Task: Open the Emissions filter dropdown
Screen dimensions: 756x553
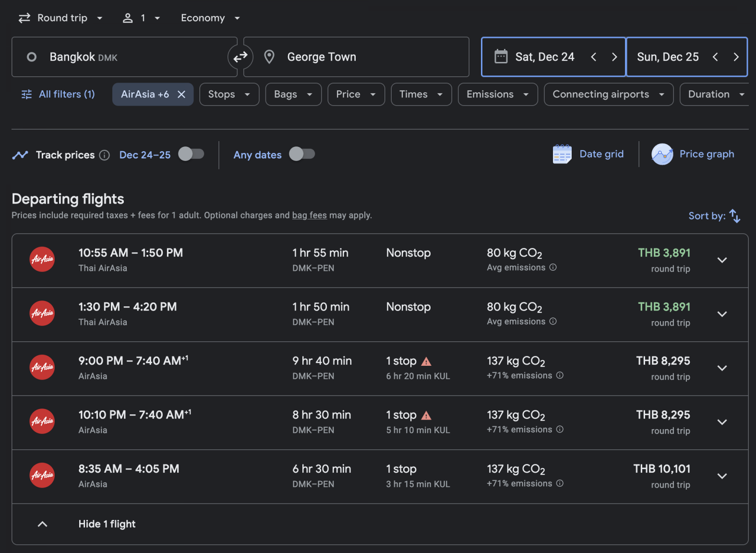Action: 498,95
